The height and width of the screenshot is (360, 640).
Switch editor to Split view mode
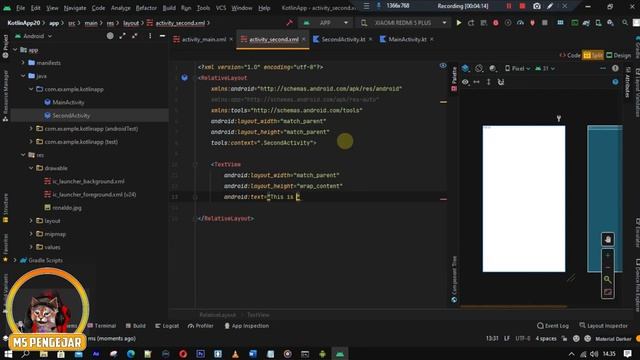[593, 55]
